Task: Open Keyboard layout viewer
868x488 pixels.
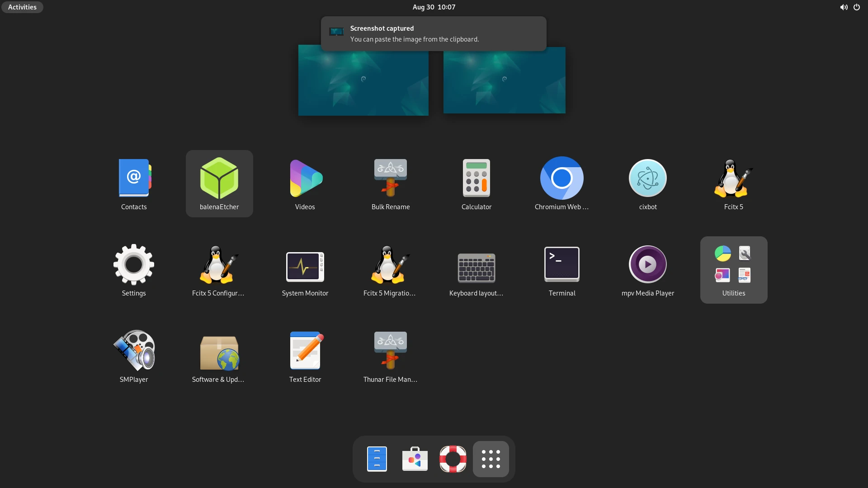Action: point(476,270)
